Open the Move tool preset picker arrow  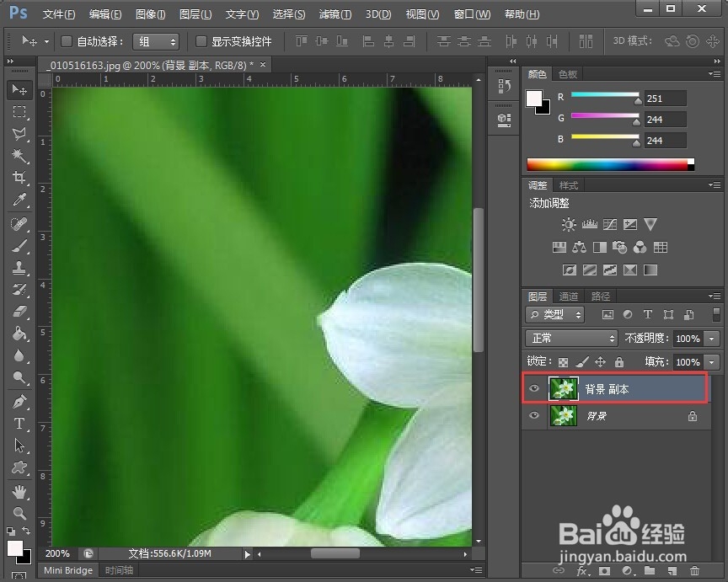[x=47, y=42]
